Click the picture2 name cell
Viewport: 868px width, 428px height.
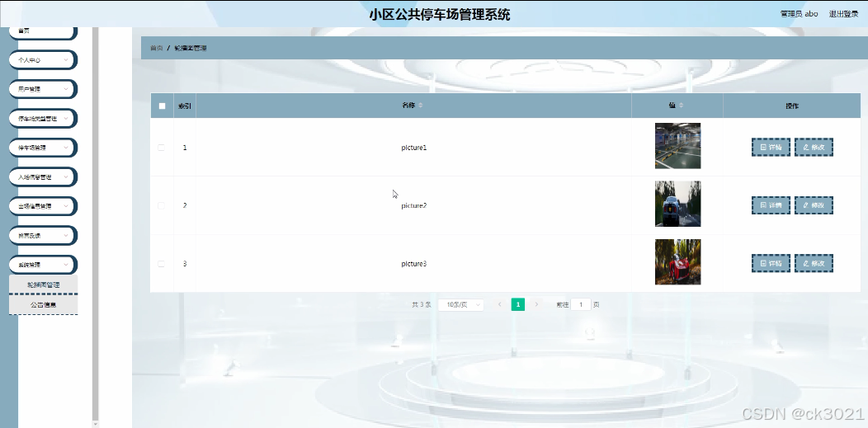414,205
